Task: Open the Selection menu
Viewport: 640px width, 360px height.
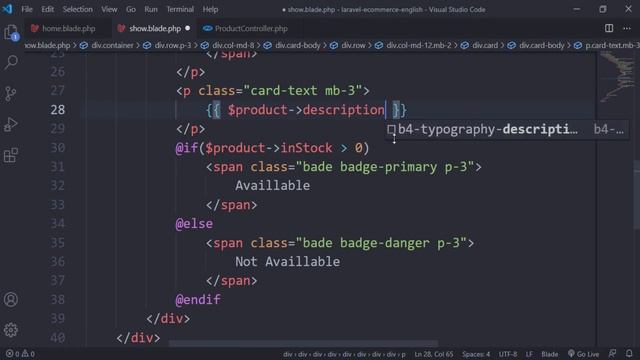Action: point(78,9)
